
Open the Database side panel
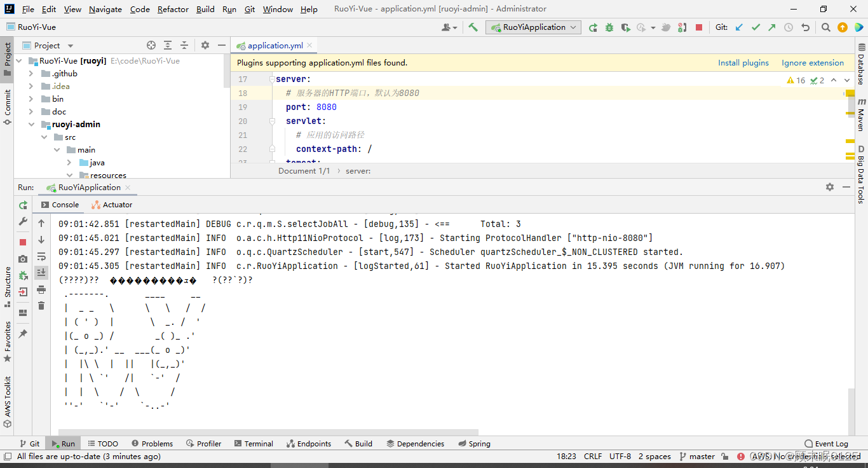[861, 64]
